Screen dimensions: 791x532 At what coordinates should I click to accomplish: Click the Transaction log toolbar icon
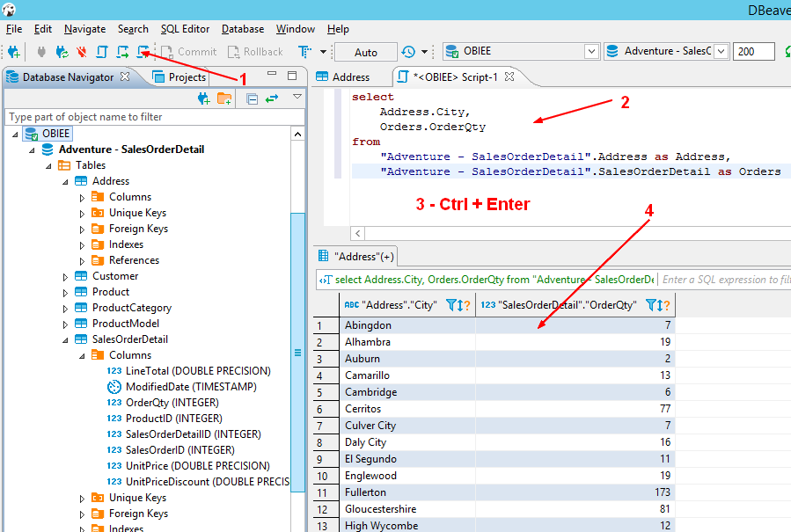[303, 51]
